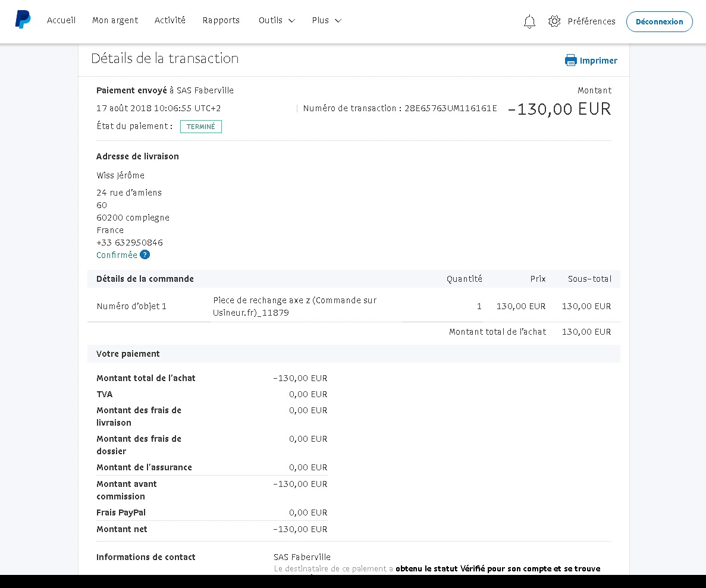Click the PayPal logo icon
Viewport: 706px width, 588px height.
coord(23,20)
